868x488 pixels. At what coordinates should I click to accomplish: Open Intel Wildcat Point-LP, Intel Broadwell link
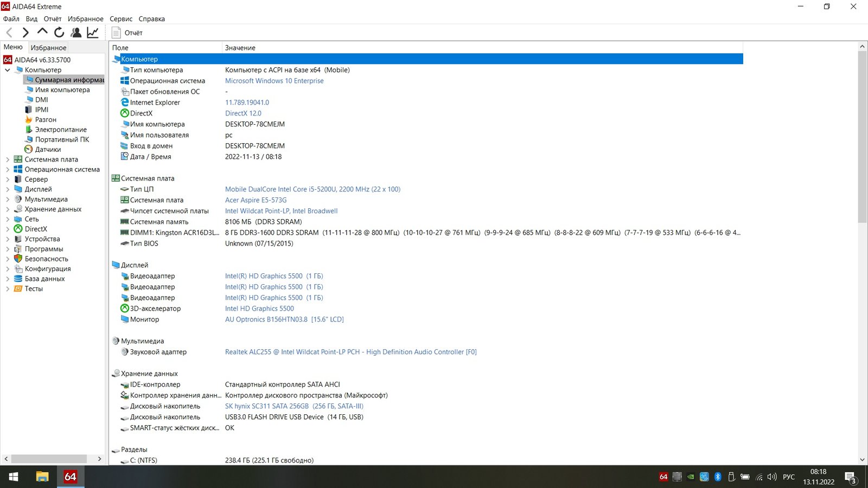(281, 211)
